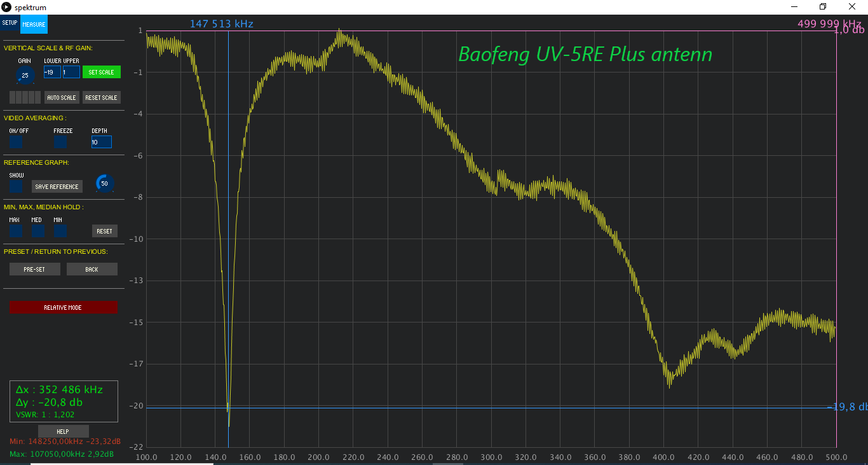Screen dimensions: 868x465
Task: Click the 400.0 frequency axis label
Action: click(663, 457)
